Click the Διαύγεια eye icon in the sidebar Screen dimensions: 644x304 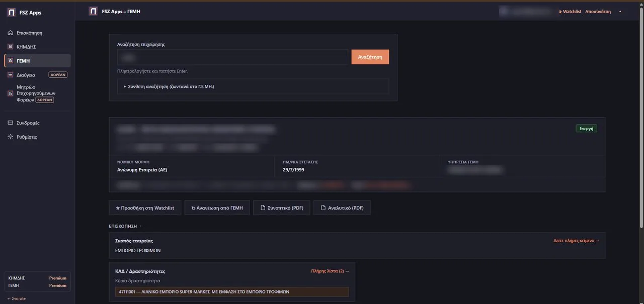click(11, 75)
